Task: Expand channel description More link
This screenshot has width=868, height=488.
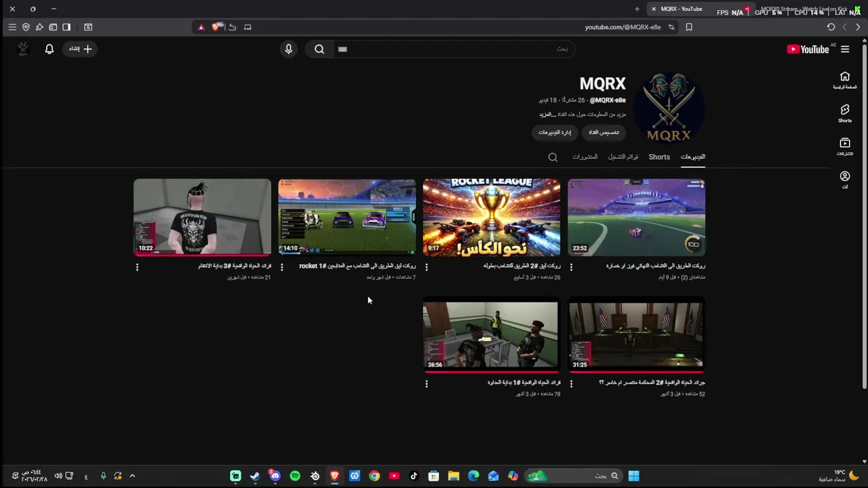Action: (x=548, y=115)
